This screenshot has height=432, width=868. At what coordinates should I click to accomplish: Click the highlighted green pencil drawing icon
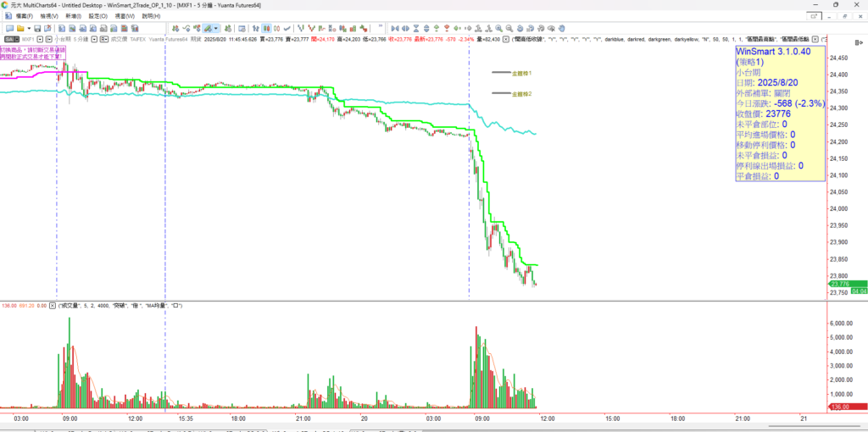pyautogui.click(x=208, y=28)
